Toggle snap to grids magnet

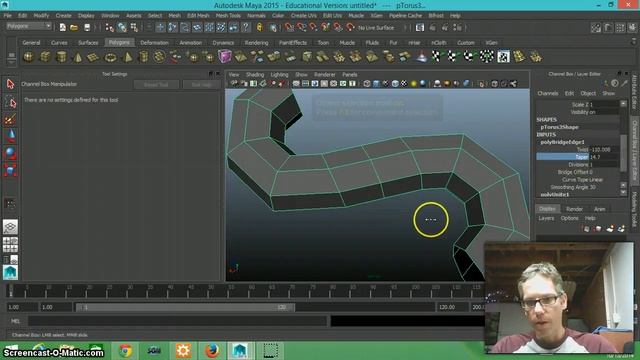[289, 27]
